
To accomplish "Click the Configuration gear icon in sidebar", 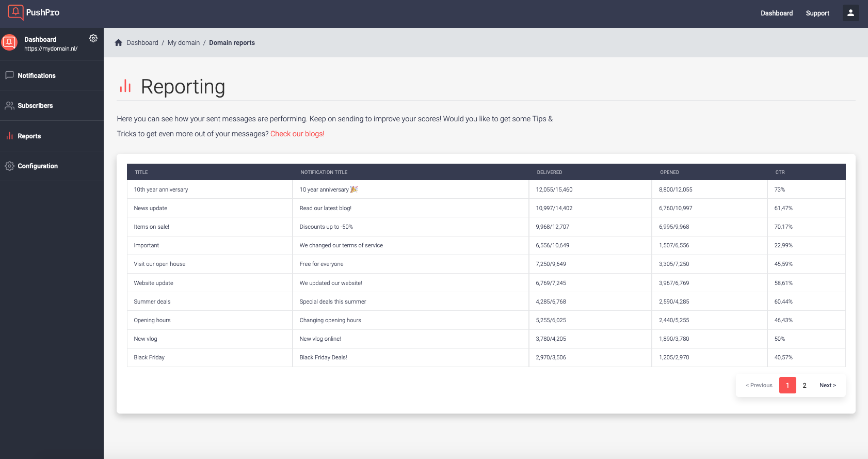I will click(x=9, y=166).
